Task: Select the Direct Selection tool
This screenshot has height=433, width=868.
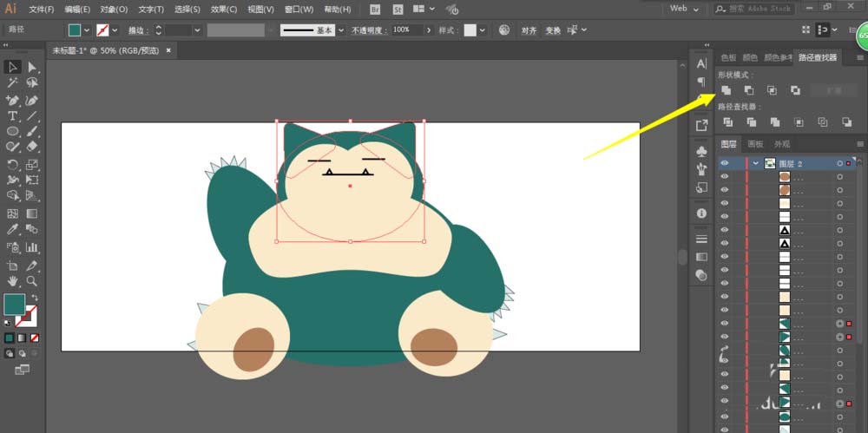Action: pyautogui.click(x=32, y=67)
